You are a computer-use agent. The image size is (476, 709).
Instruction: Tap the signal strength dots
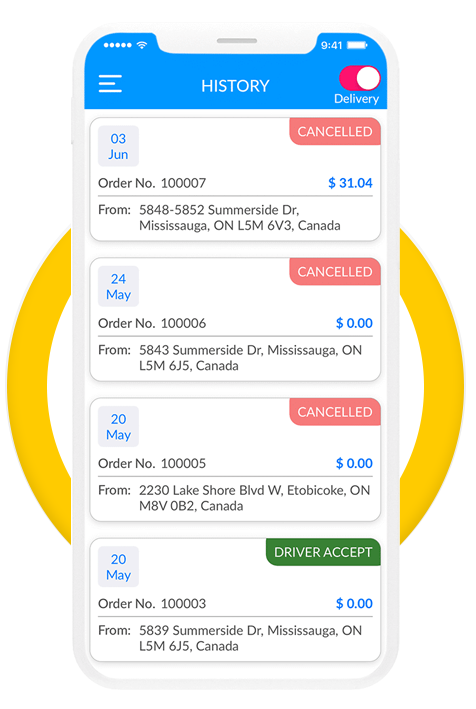(x=118, y=45)
